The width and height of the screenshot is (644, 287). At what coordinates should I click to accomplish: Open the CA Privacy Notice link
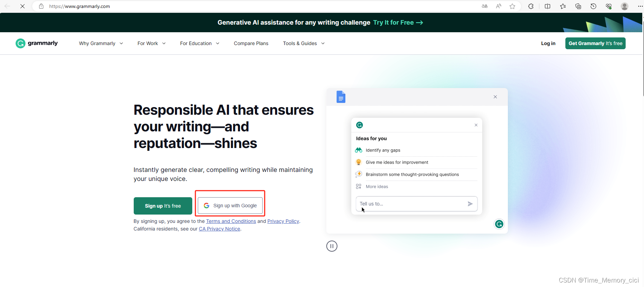pos(220,229)
